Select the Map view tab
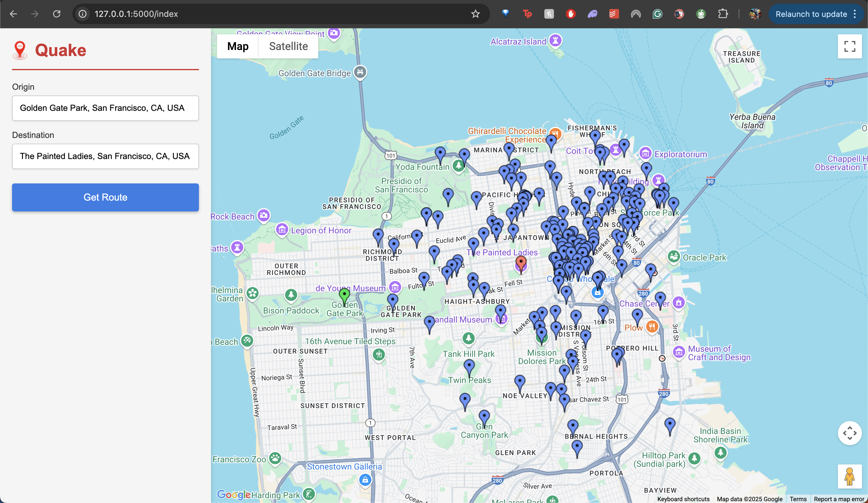The height and width of the screenshot is (503, 868). 238,46
